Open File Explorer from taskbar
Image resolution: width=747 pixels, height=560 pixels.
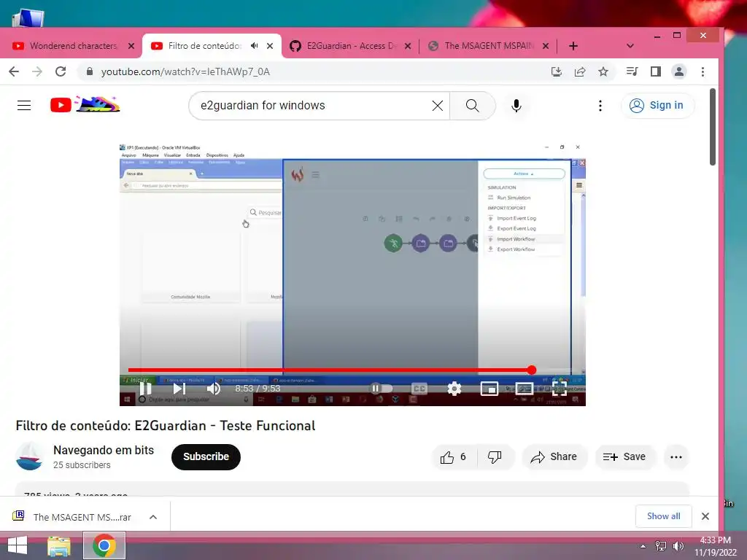(59, 545)
